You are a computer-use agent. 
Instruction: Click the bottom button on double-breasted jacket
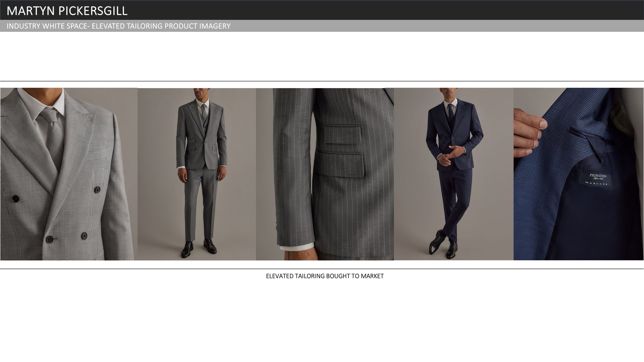click(x=49, y=239)
